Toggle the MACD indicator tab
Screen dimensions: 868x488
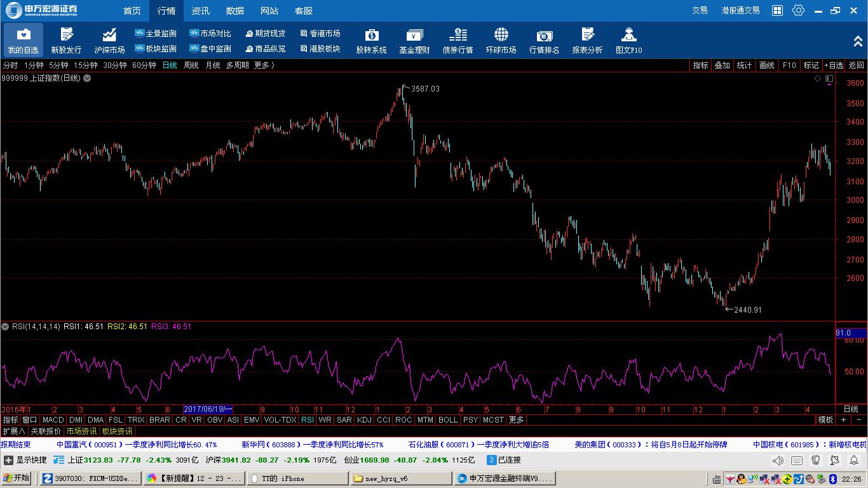point(53,420)
